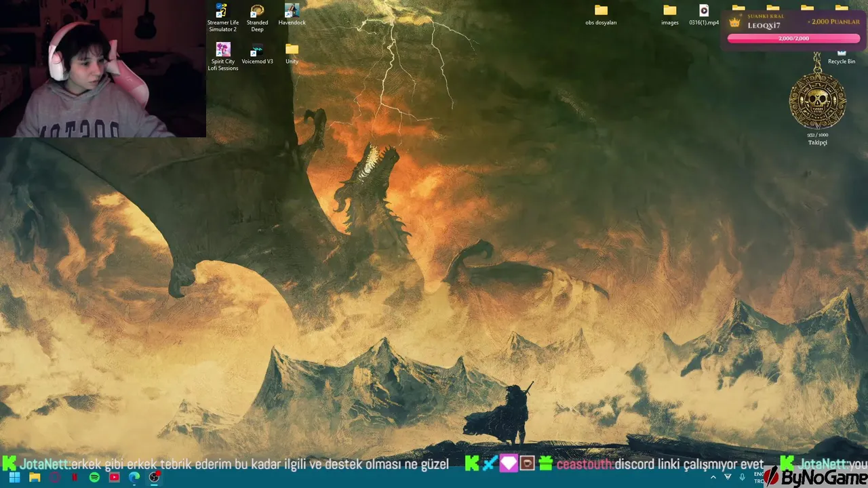This screenshot has height=488, width=868.
Task: Open Spirit City Lofi Sessions shortcut
Action: pyautogui.click(x=222, y=57)
